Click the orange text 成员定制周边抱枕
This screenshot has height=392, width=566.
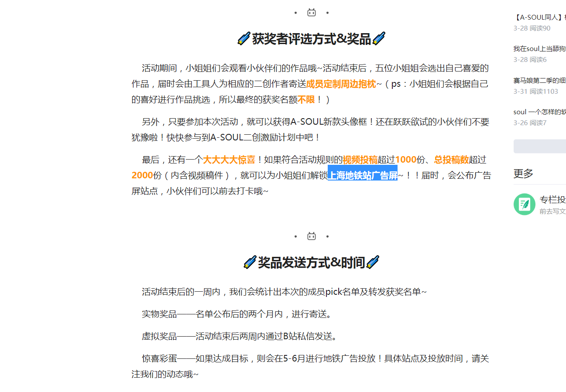(341, 84)
